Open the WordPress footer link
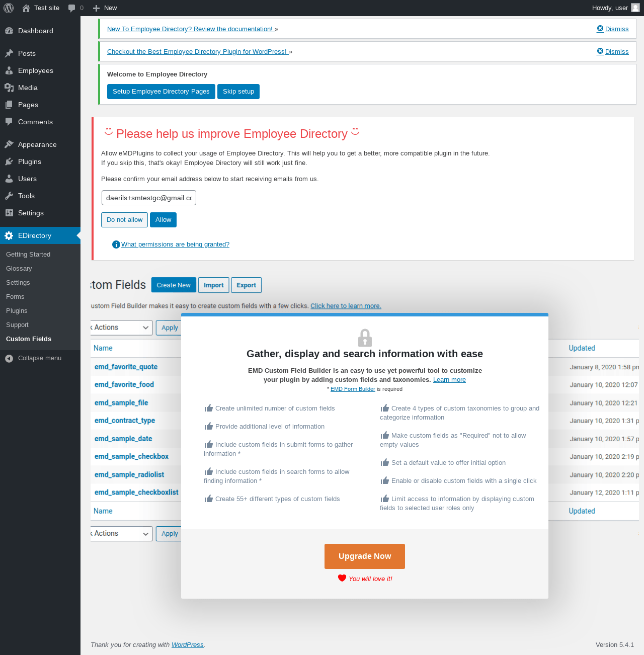Screen dimensions: 644x655 point(187,645)
